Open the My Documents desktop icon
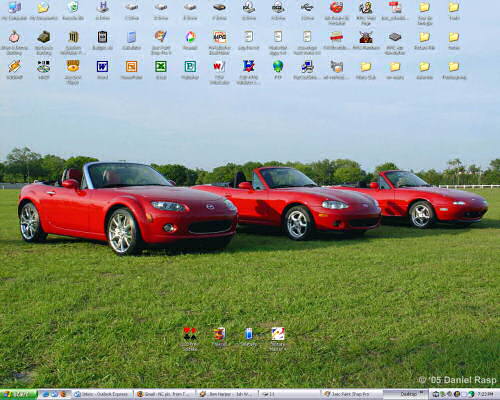This screenshot has height=400, width=500. click(x=44, y=11)
